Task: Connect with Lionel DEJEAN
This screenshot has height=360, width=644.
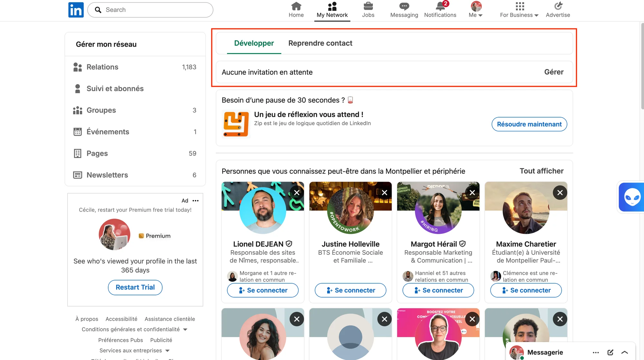Action: point(263,290)
